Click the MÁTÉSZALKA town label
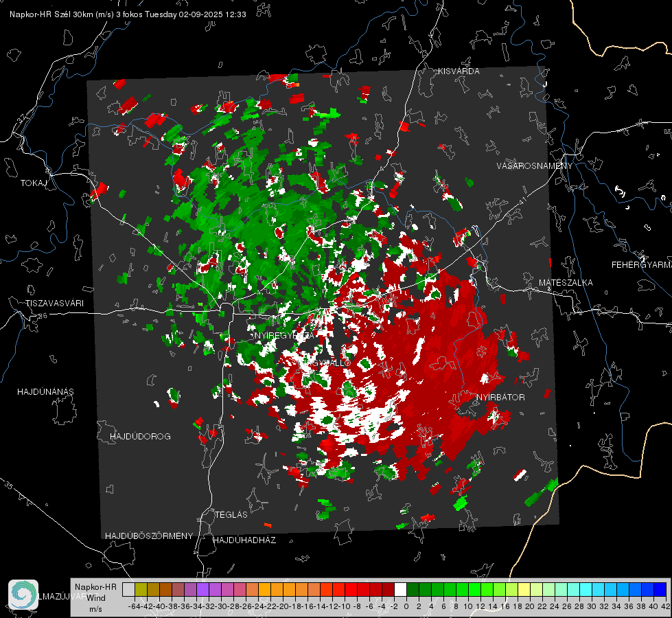Image resolution: width=672 pixels, height=618 pixels. 566,283
